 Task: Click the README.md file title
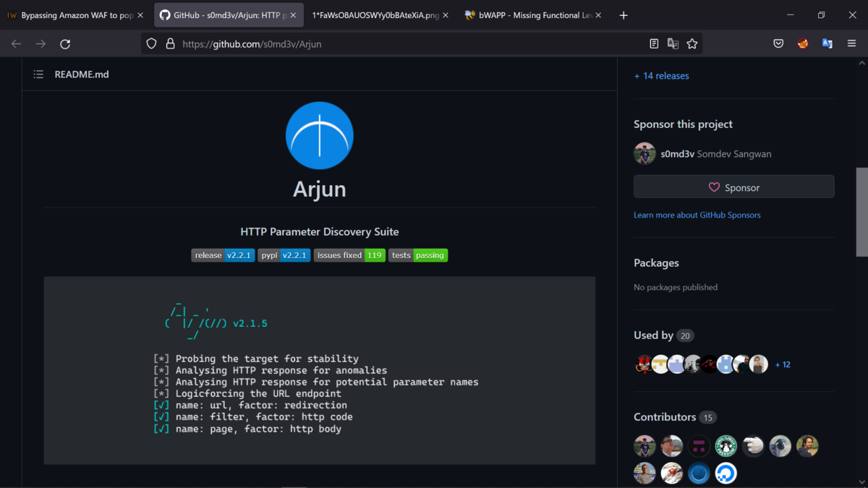(x=82, y=74)
